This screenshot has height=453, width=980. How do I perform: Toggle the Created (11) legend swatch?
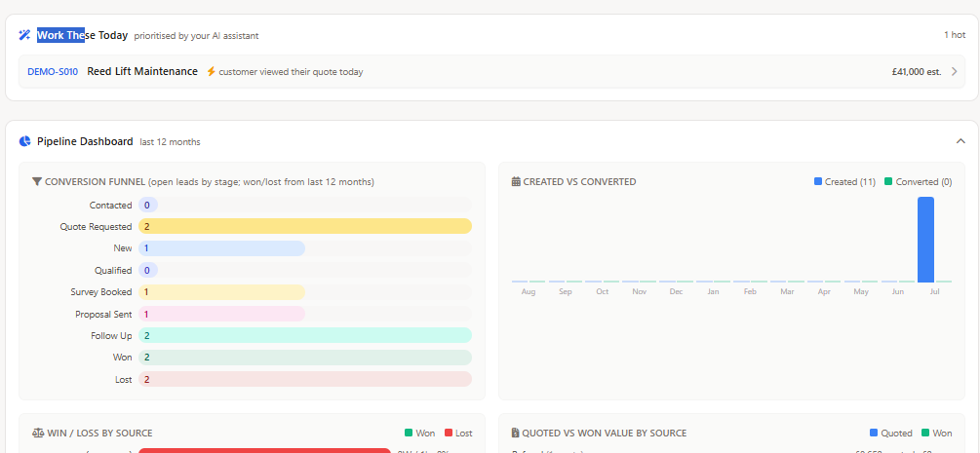click(818, 181)
